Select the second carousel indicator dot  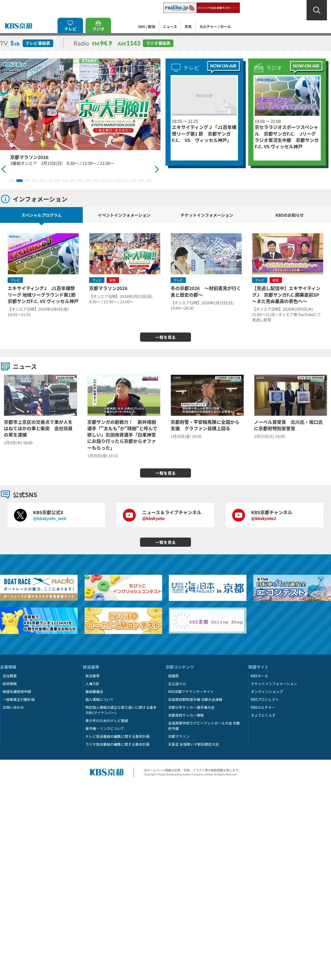point(19,181)
